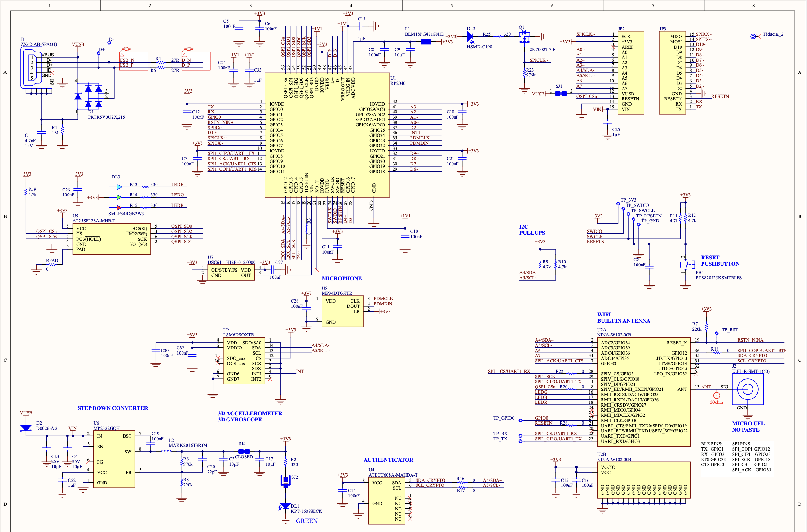Image resolution: width=807 pixels, height=532 pixels.
Task: Click the R9 4.7k pullup resistor
Action: pyautogui.click(x=540, y=265)
